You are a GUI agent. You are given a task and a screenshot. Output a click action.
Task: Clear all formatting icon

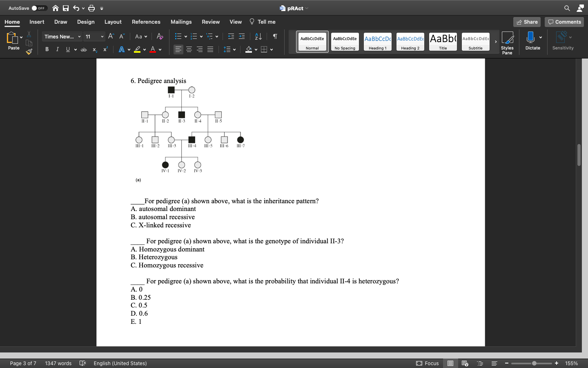tap(160, 36)
